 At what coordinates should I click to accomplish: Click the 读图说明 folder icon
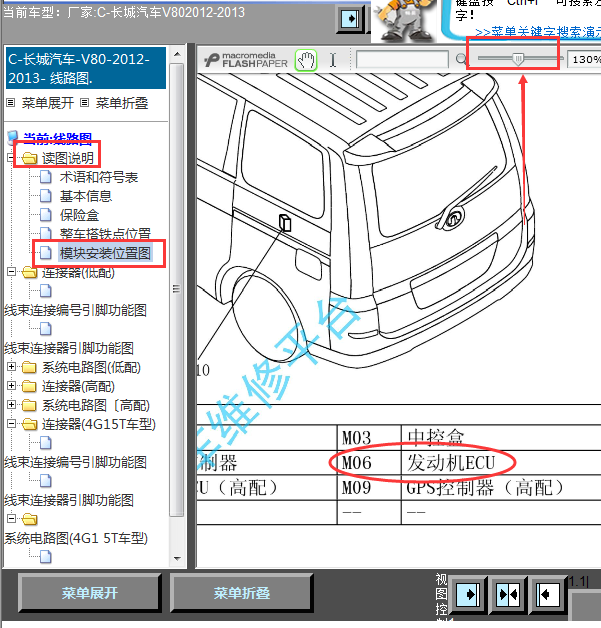point(29,158)
